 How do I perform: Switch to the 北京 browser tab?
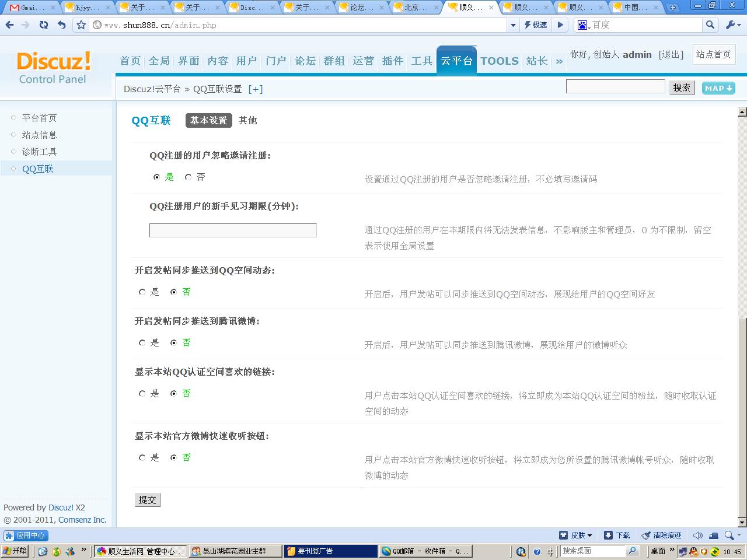[x=417, y=8]
